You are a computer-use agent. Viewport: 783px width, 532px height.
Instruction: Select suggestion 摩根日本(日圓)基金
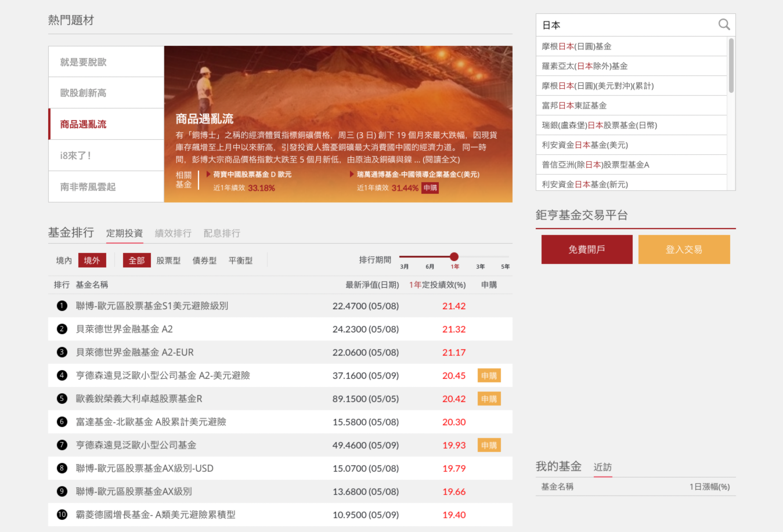[632, 46]
